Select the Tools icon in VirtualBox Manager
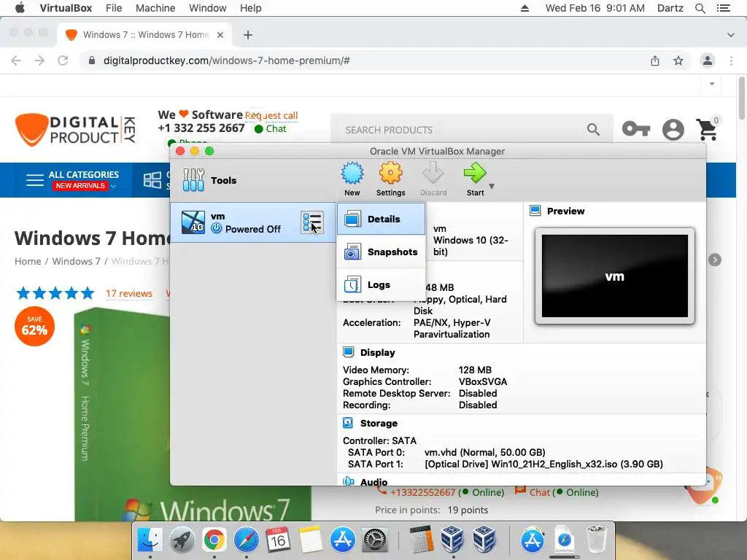This screenshot has height=560, width=747. pyautogui.click(x=193, y=180)
